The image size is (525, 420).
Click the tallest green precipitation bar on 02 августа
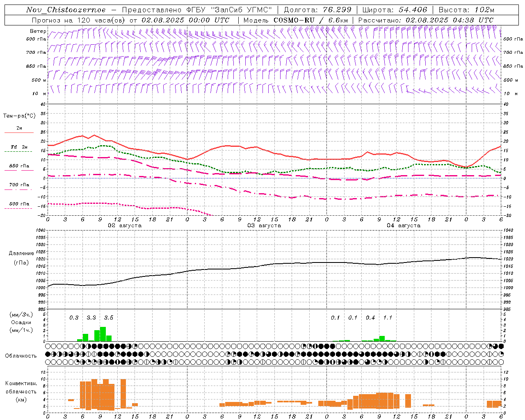click(103, 334)
